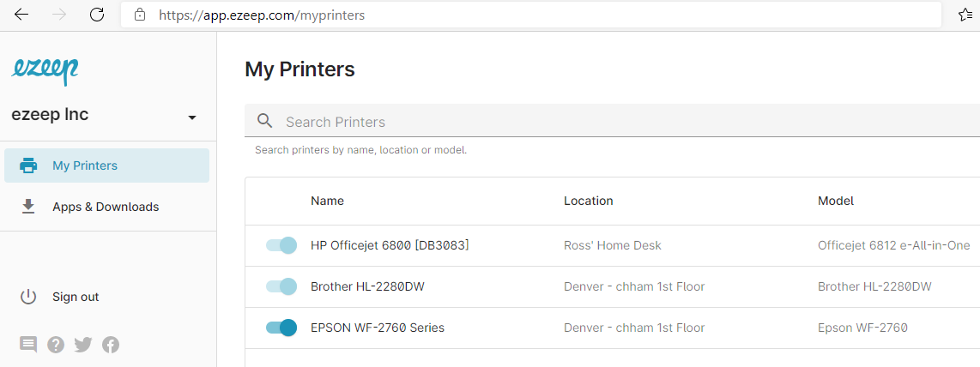Toggle the HP Officejet 6800 printer switch
This screenshot has width=980, height=367.
pos(281,245)
